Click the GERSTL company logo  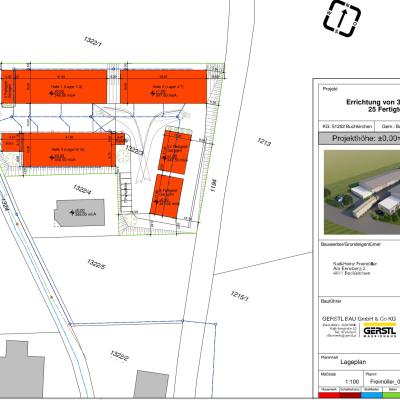pyautogui.click(x=380, y=330)
